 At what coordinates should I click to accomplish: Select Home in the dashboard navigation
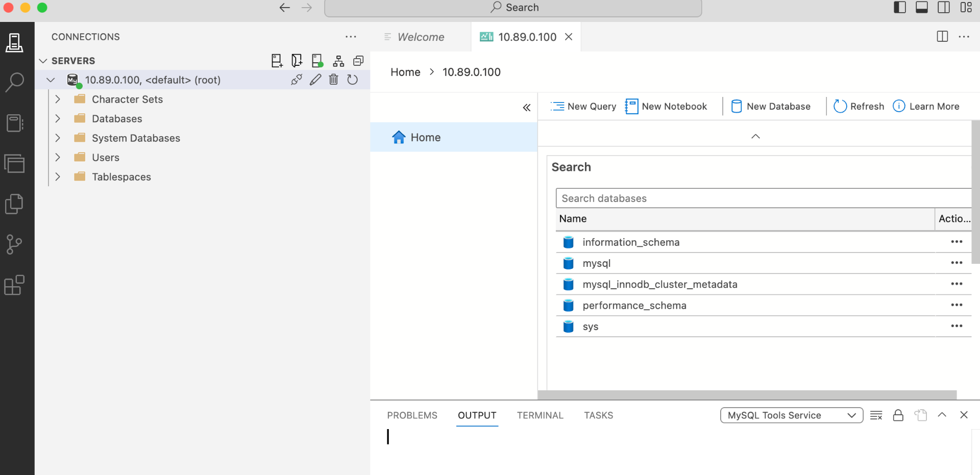454,137
